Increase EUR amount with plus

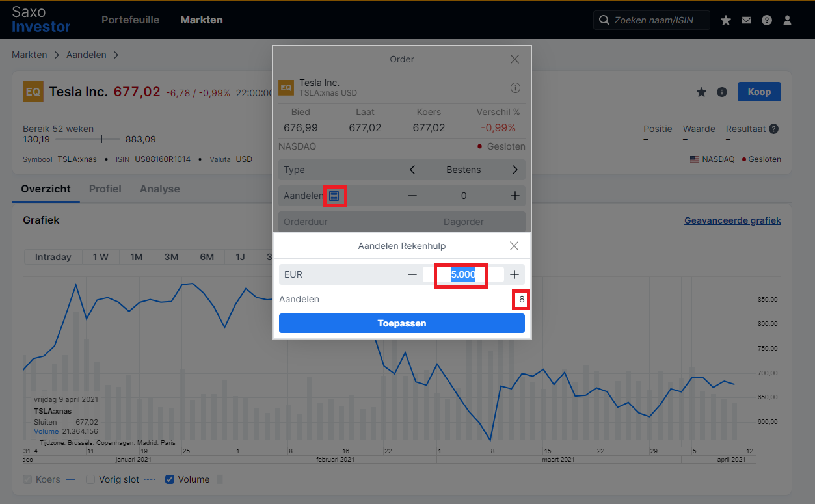coord(514,274)
